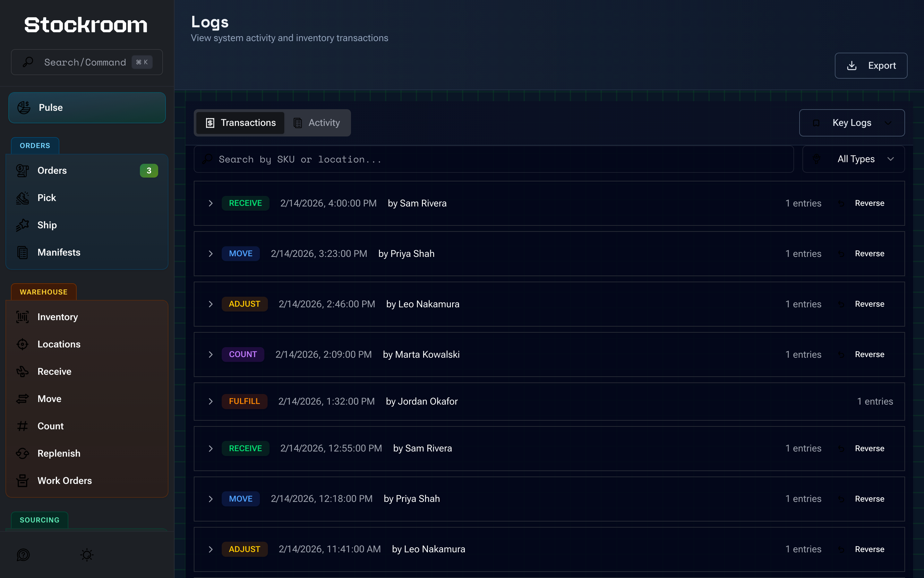The image size is (924, 578).
Task: Click 'by Leo Nakamura' on 2:46:00 PM row
Action: pos(423,304)
